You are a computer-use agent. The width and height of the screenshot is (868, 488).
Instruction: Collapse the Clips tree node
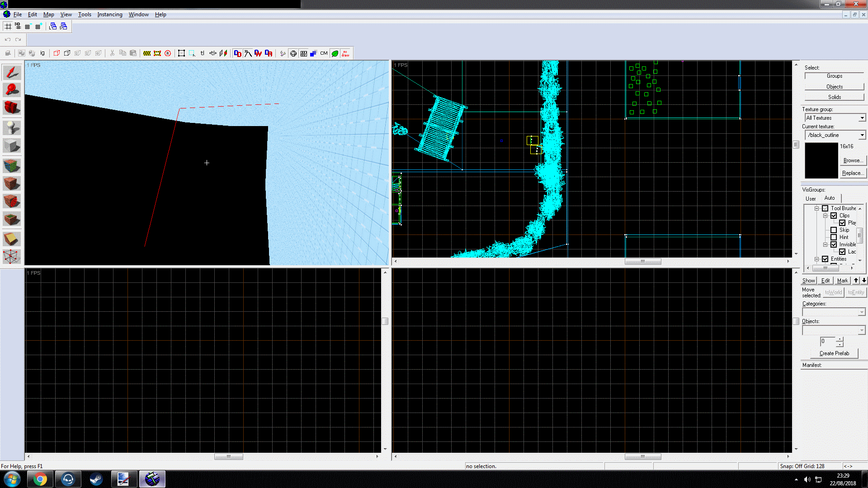826,216
